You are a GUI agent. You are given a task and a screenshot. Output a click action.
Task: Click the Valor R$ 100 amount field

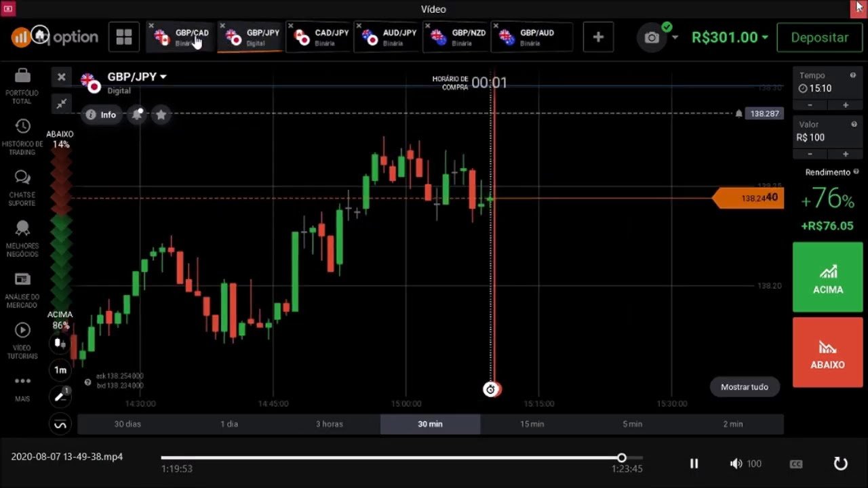coord(828,133)
